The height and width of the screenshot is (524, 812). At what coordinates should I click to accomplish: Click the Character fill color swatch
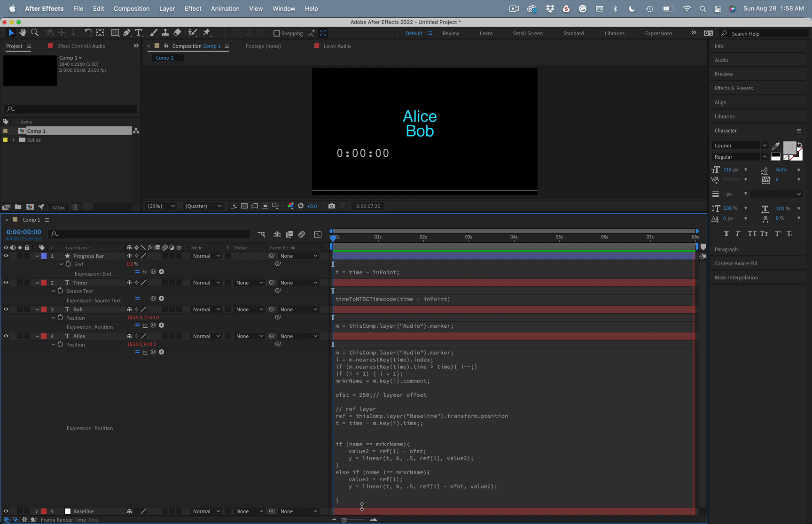[x=789, y=147]
